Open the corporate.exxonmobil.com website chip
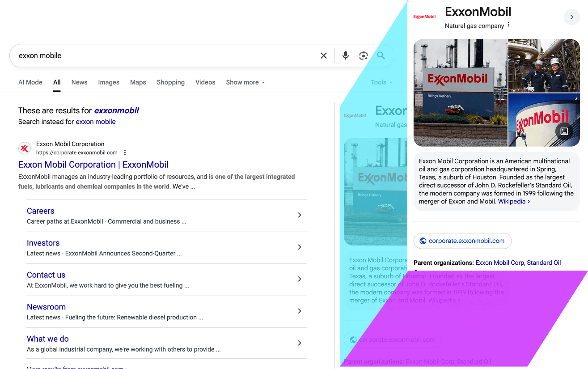Screen dimensions: 588x369 [x=462, y=241]
